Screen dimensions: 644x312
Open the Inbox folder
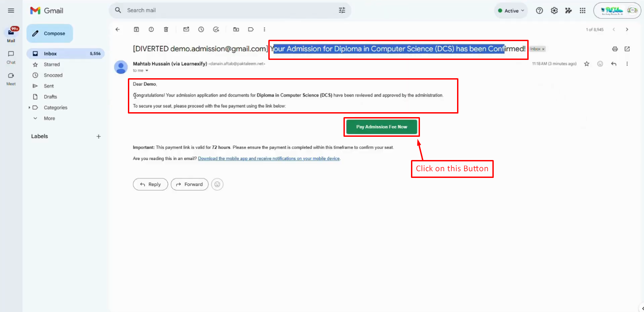click(x=65, y=54)
